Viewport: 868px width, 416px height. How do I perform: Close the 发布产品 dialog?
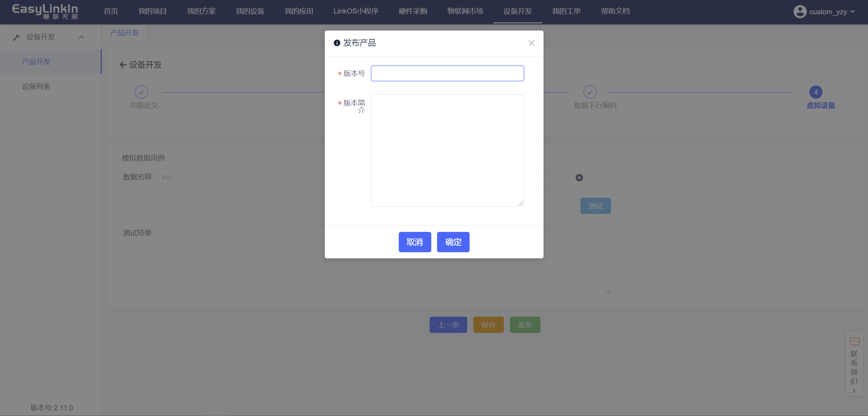pos(531,43)
